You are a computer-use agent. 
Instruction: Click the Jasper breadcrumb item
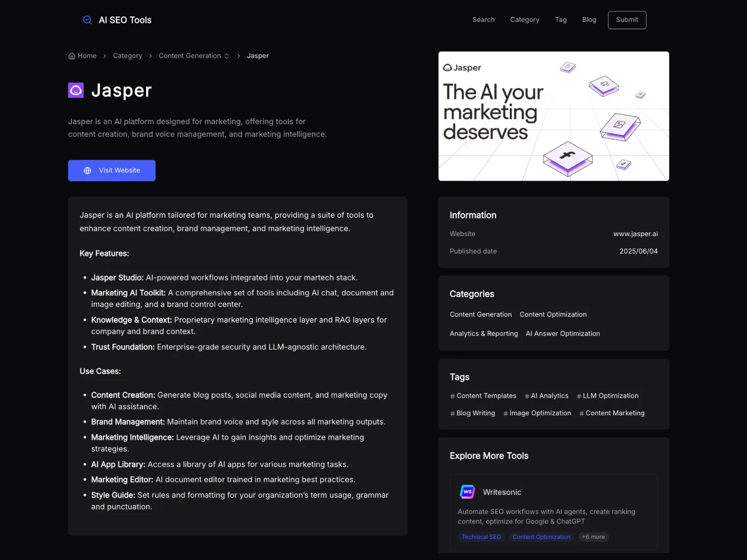(258, 56)
